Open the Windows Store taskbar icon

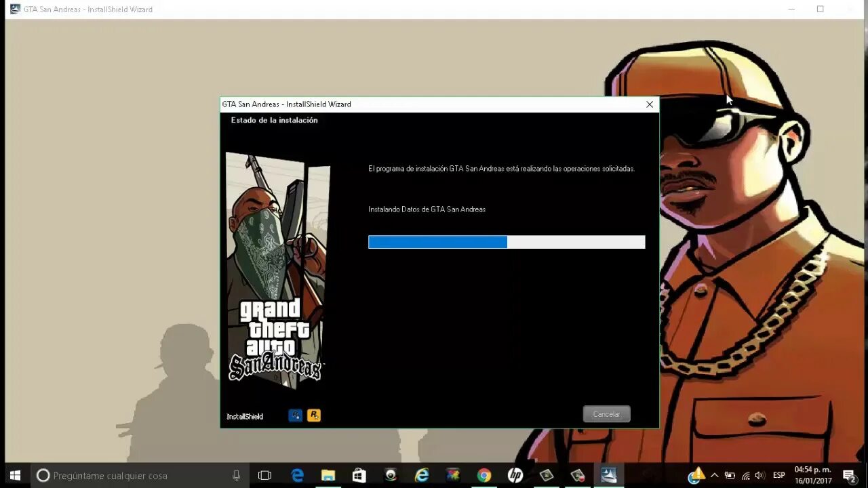[359, 475]
